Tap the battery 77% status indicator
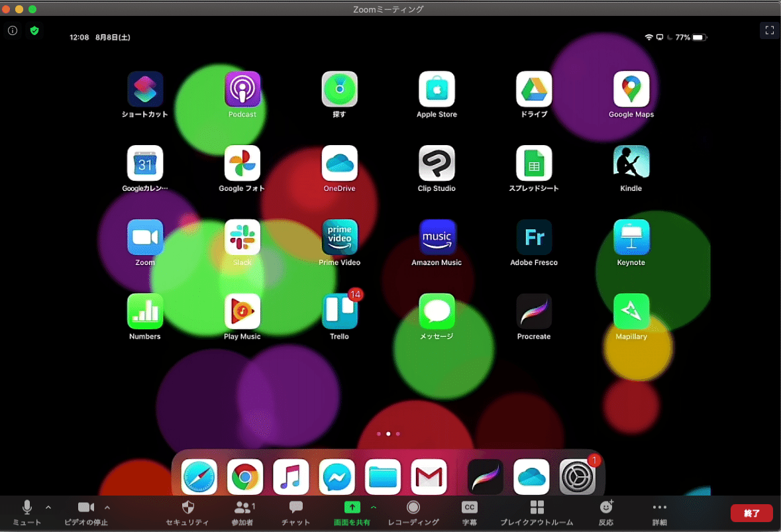Screen dimensions: 781x532 pyautogui.click(x=691, y=37)
